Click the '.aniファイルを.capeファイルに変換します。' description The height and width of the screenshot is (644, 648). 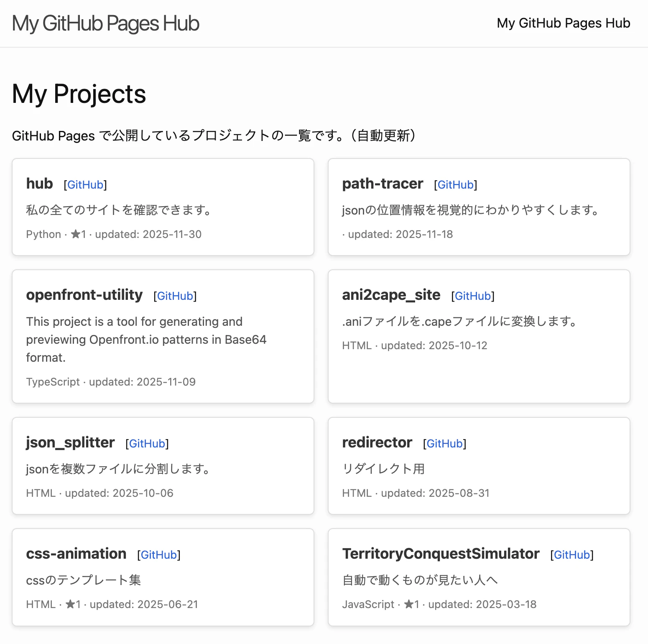[x=459, y=321]
